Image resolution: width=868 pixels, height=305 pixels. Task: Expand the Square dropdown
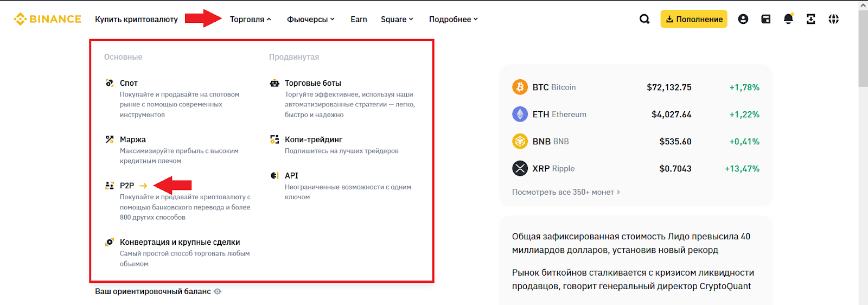point(397,19)
